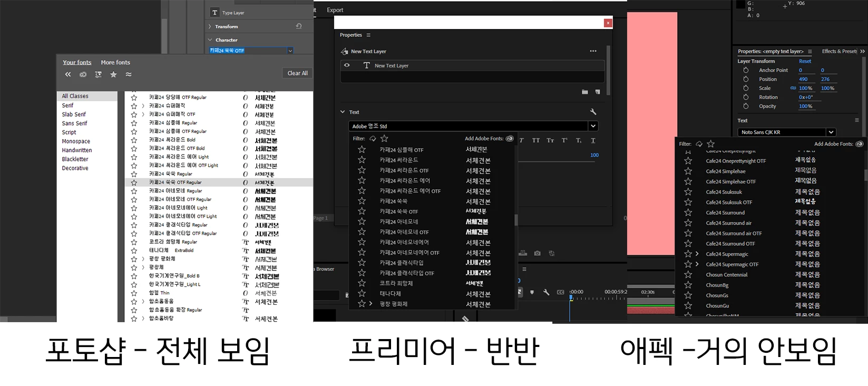Open the Effects & Presets tab
This screenshot has height=386, width=868.
[x=840, y=51]
